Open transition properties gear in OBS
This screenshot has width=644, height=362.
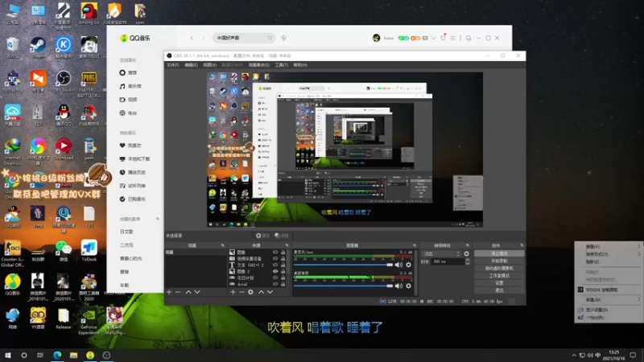(x=466, y=253)
